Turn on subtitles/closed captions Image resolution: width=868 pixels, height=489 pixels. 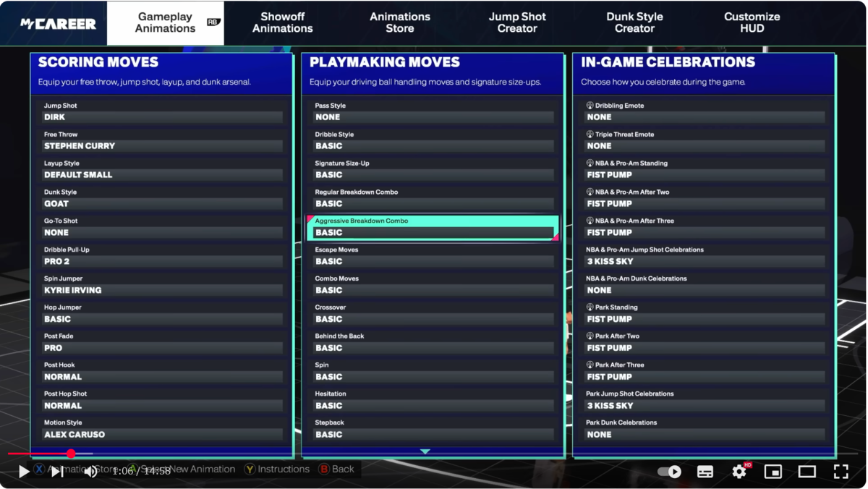coord(705,472)
